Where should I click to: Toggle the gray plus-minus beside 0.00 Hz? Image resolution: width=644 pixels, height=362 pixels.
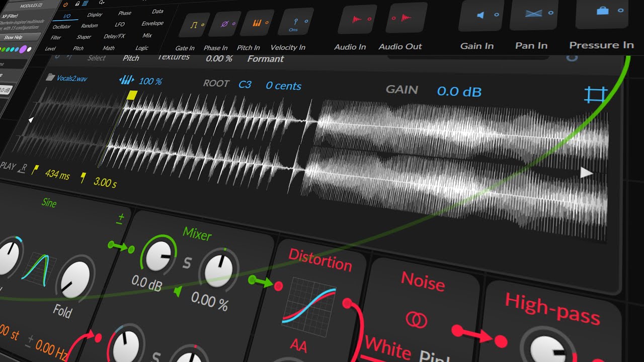[29, 342]
